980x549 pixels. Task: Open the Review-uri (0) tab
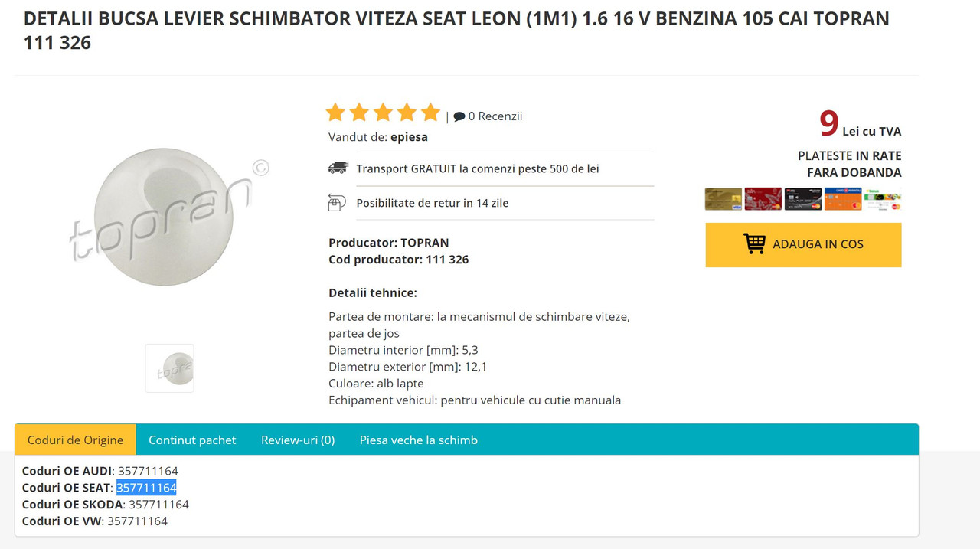pos(298,440)
